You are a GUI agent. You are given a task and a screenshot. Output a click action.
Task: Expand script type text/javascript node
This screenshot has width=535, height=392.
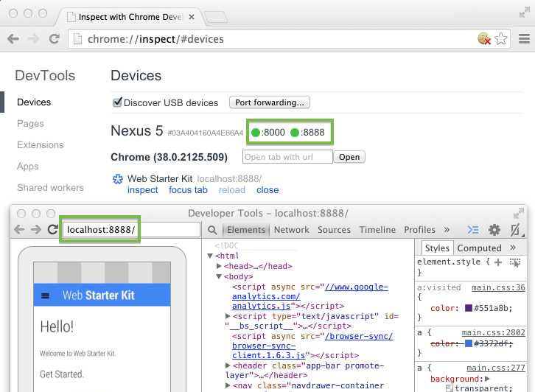click(228, 316)
